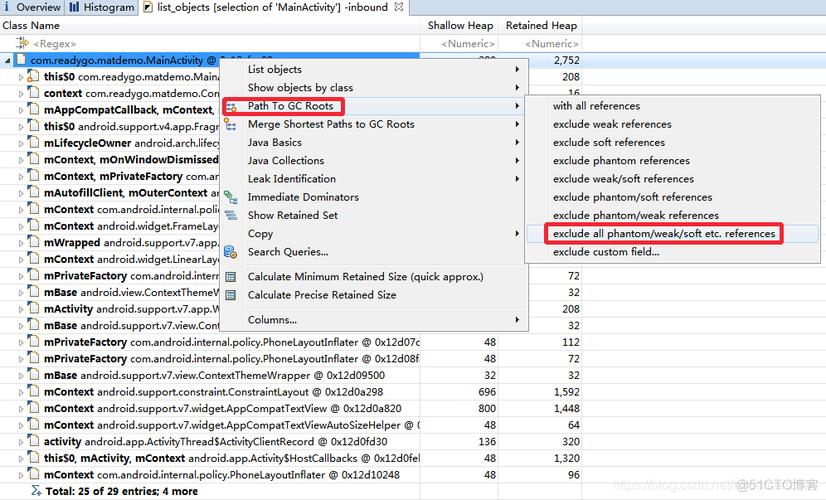Open Merge Shortest Paths to GC Roots

pyautogui.click(x=373, y=124)
